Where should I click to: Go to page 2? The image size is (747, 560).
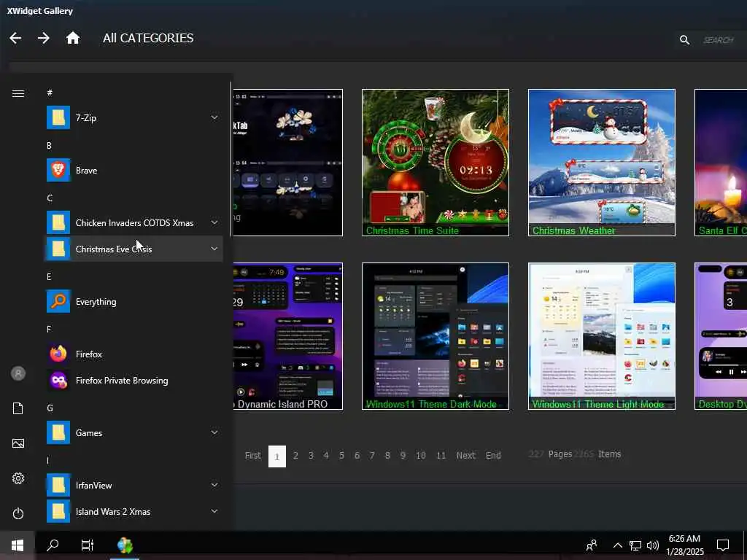pyautogui.click(x=295, y=456)
